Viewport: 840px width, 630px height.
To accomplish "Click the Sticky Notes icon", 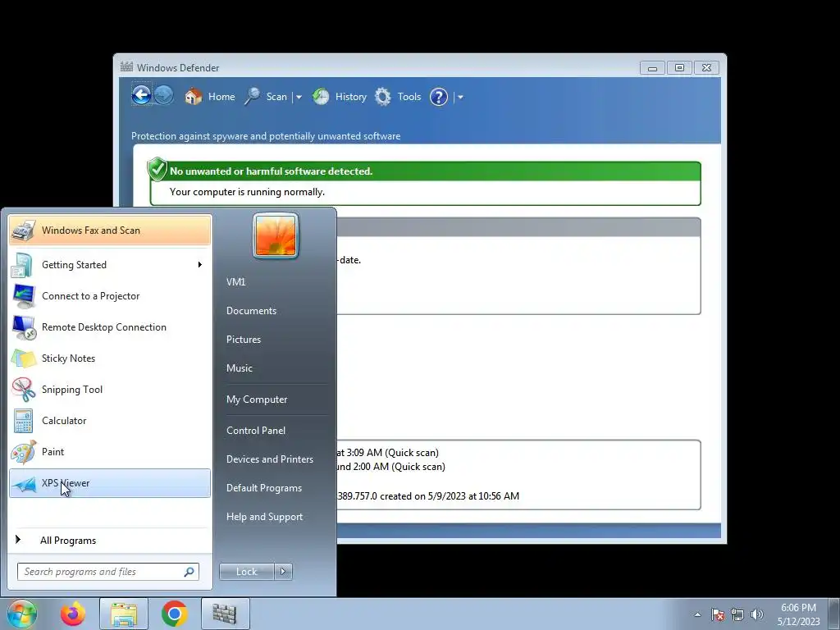I will [x=24, y=358].
